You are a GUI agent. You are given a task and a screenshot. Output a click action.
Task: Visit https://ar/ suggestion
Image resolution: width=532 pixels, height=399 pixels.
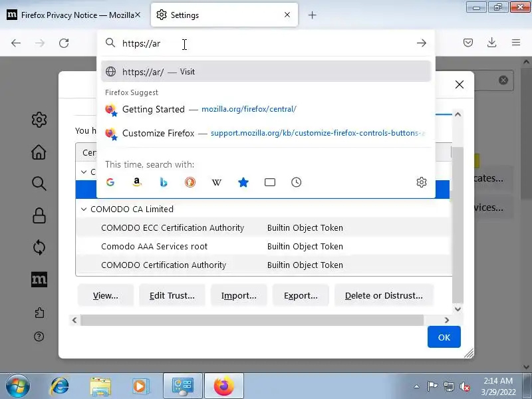click(x=265, y=72)
